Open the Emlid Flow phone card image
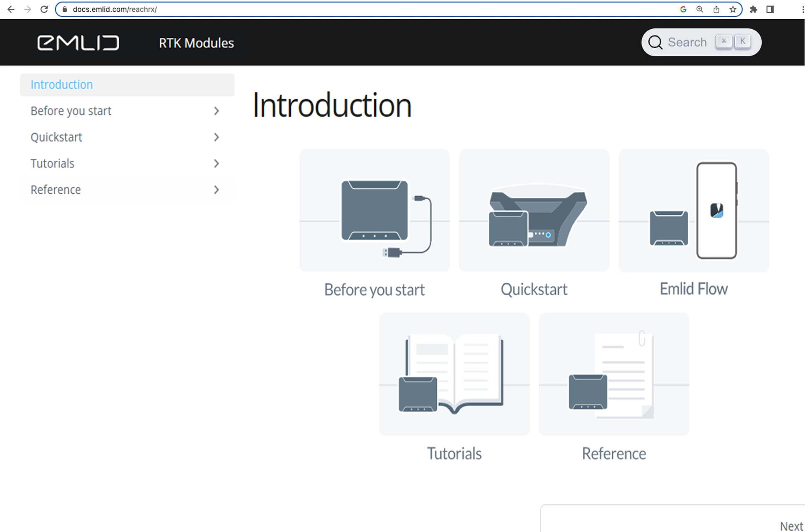The height and width of the screenshot is (532, 805). pyautogui.click(x=694, y=210)
